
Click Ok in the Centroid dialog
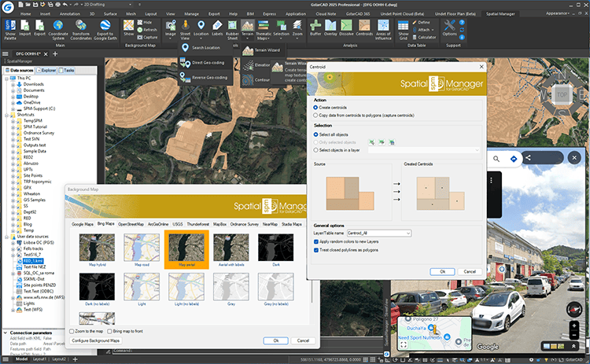[x=443, y=271]
